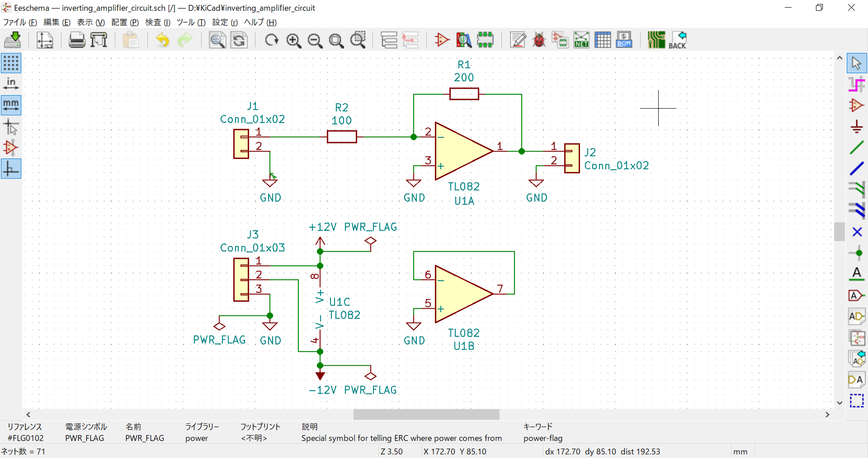Annotate schematic symbols with the pencil icon
The height and width of the screenshot is (458, 868).
click(518, 40)
